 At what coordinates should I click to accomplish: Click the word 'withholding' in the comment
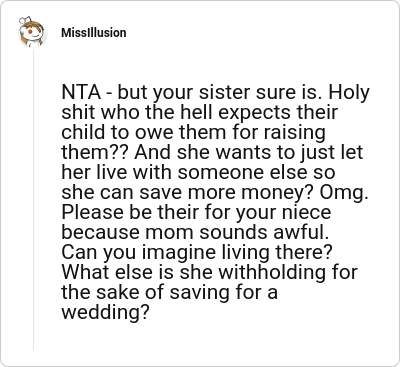(x=272, y=273)
